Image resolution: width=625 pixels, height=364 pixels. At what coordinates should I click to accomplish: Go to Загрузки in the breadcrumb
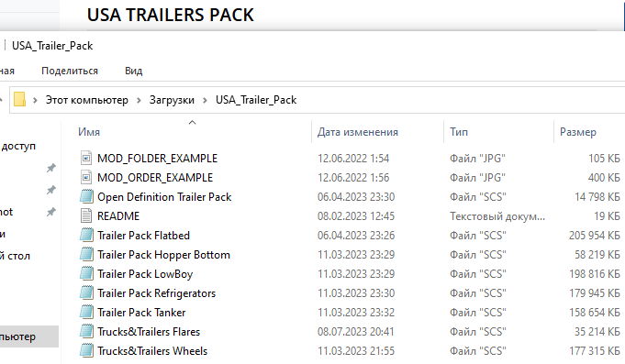pos(172,100)
